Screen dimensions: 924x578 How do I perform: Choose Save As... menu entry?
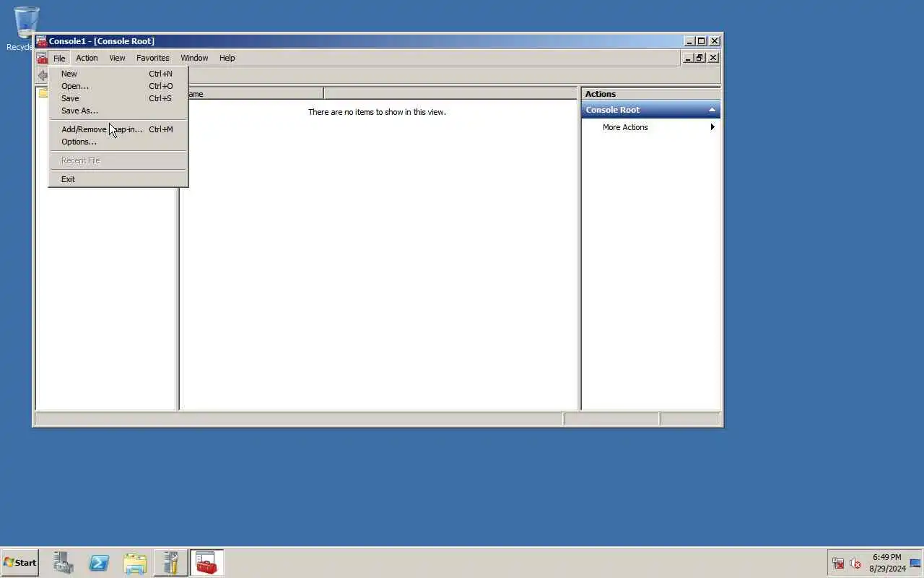point(118,111)
